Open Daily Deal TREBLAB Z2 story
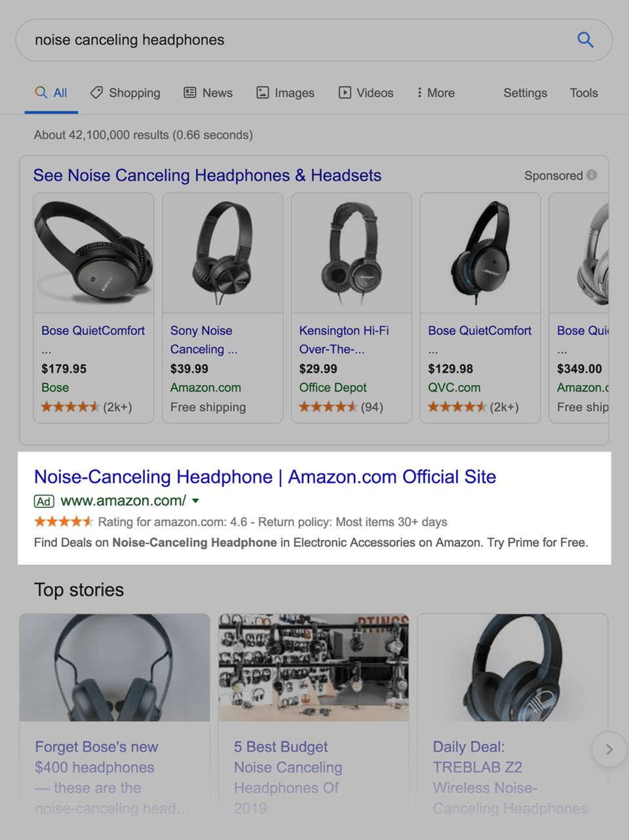The height and width of the screenshot is (840, 629). click(x=510, y=777)
